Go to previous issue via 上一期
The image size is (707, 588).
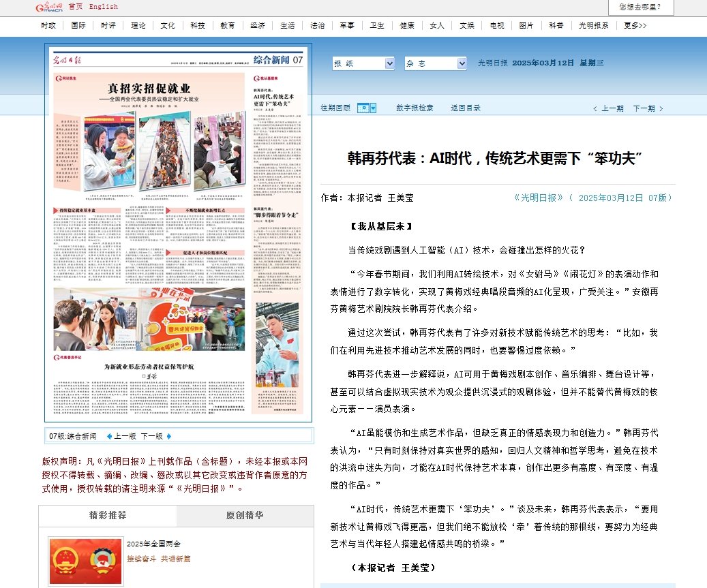pos(608,108)
